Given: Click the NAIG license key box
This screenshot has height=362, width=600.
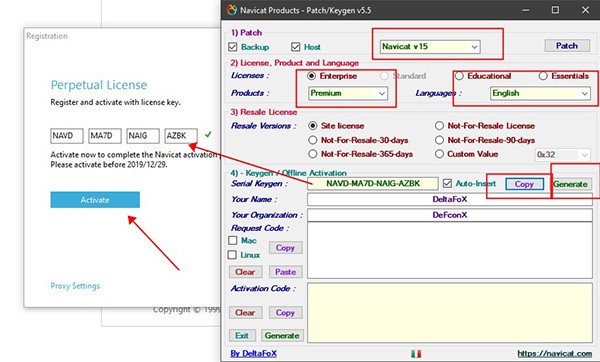Looking at the screenshot, I should pyautogui.click(x=143, y=136).
